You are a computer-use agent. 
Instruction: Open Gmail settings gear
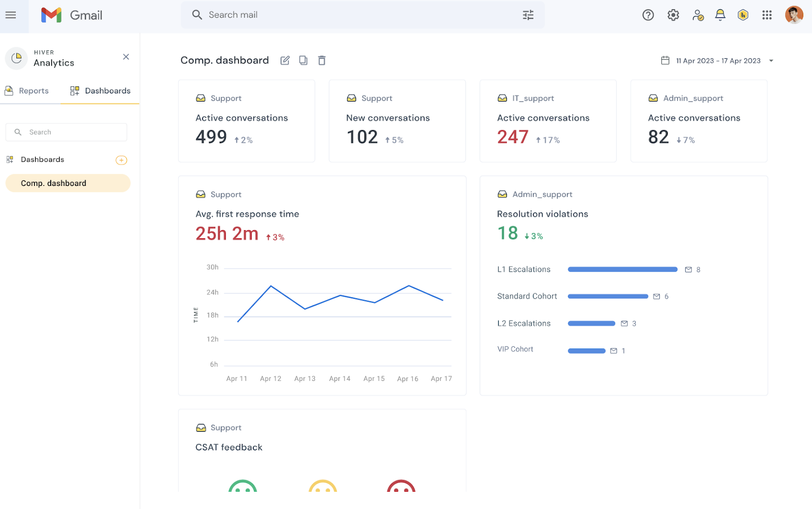click(673, 15)
